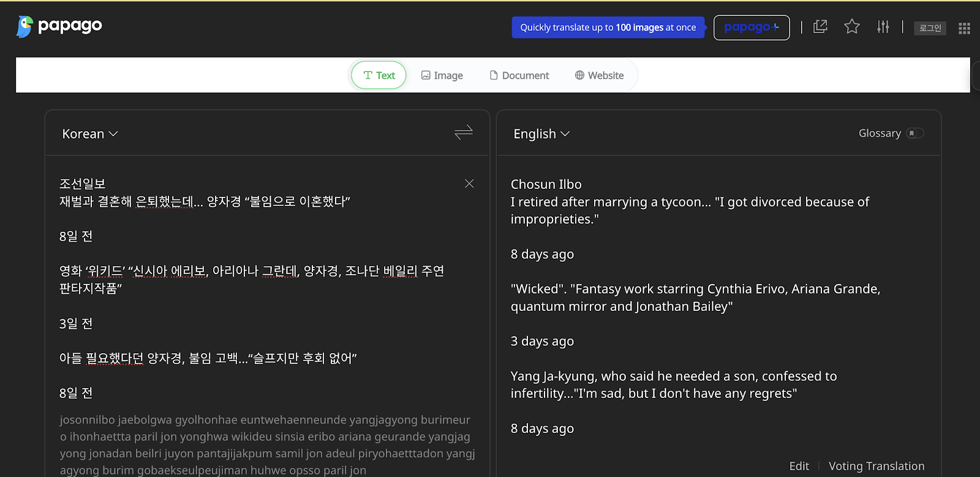The image size is (980, 477).
Task: Click translated sentence starting '"Wicked"'
Action: pyautogui.click(x=695, y=297)
